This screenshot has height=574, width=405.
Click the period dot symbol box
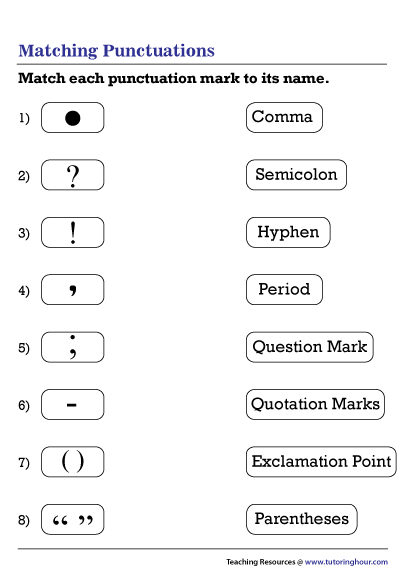[73, 118]
